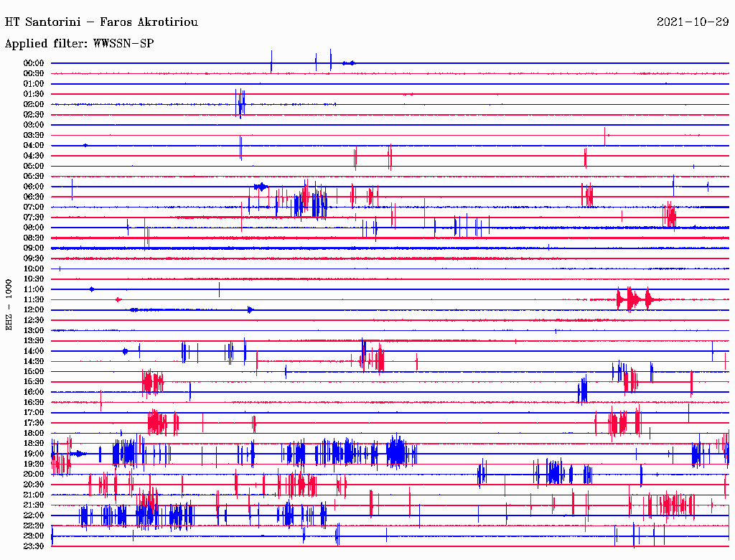This screenshot has height=560, width=735.
Task: Select the 22:30 time label
Action: [34, 526]
